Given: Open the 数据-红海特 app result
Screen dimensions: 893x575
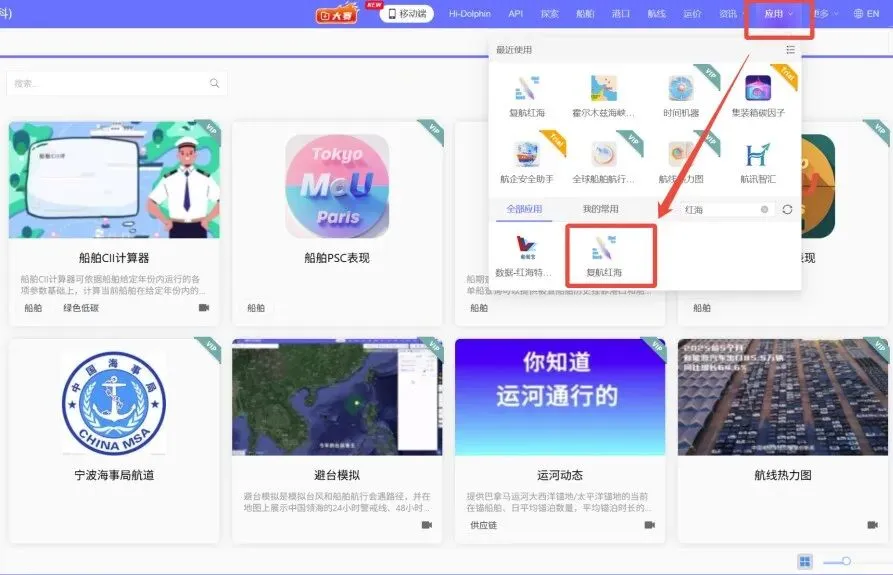Looking at the screenshot, I should click(x=525, y=255).
